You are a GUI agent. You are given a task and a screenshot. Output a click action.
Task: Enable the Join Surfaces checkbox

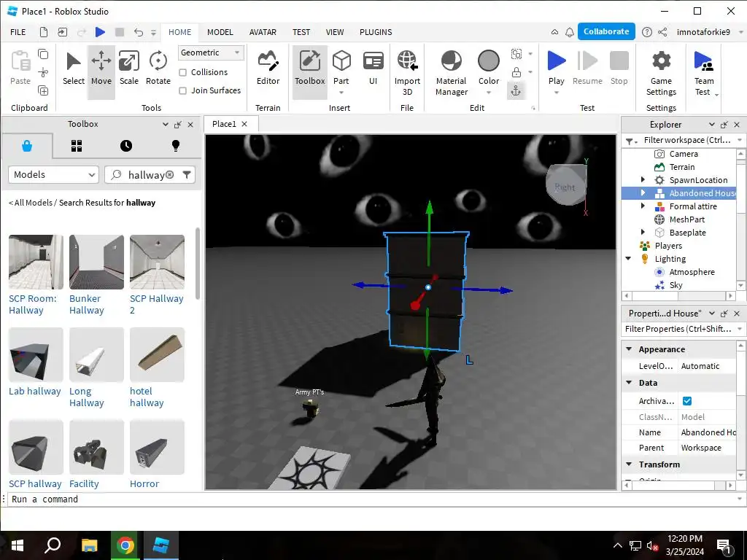pyautogui.click(x=182, y=90)
